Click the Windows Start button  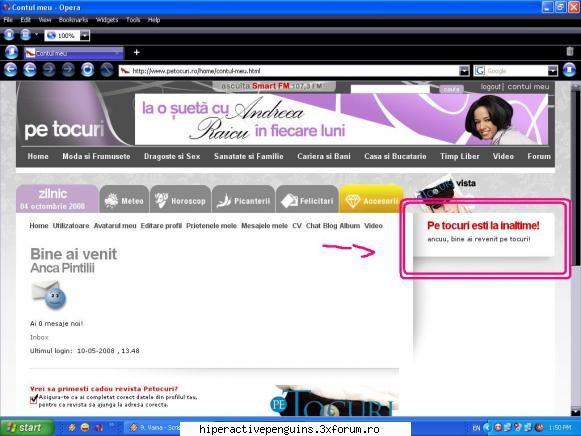click(x=27, y=427)
